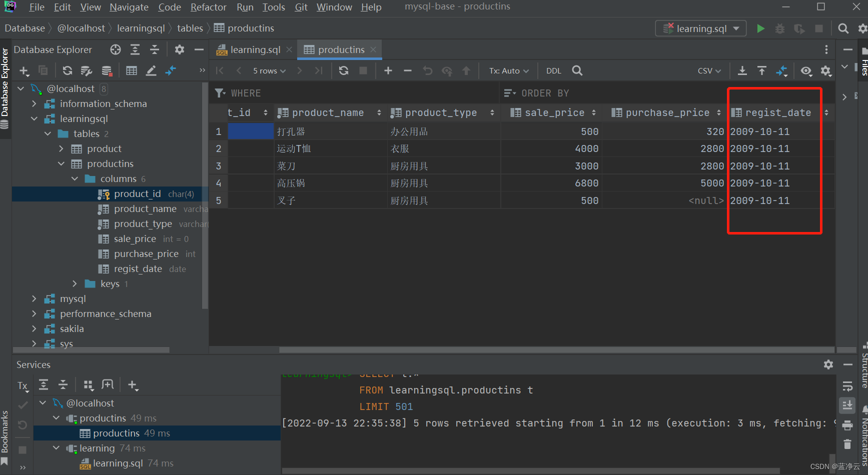Open learning.sql run configuration dropdown
Image resolution: width=868 pixels, height=475 pixels.
click(x=701, y=28)
